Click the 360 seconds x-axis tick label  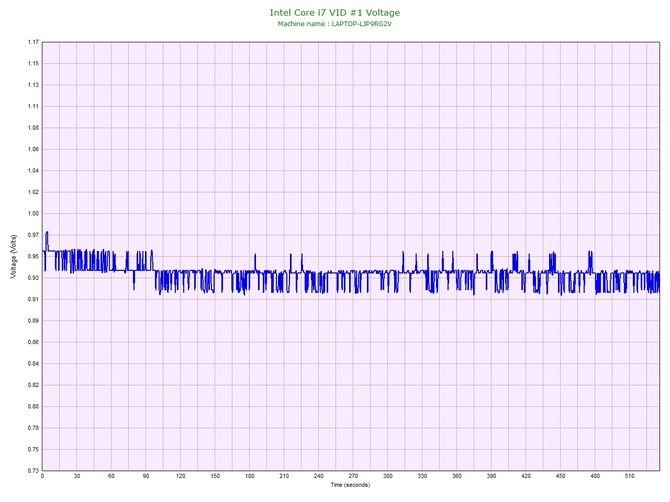[x=457, y=476]
